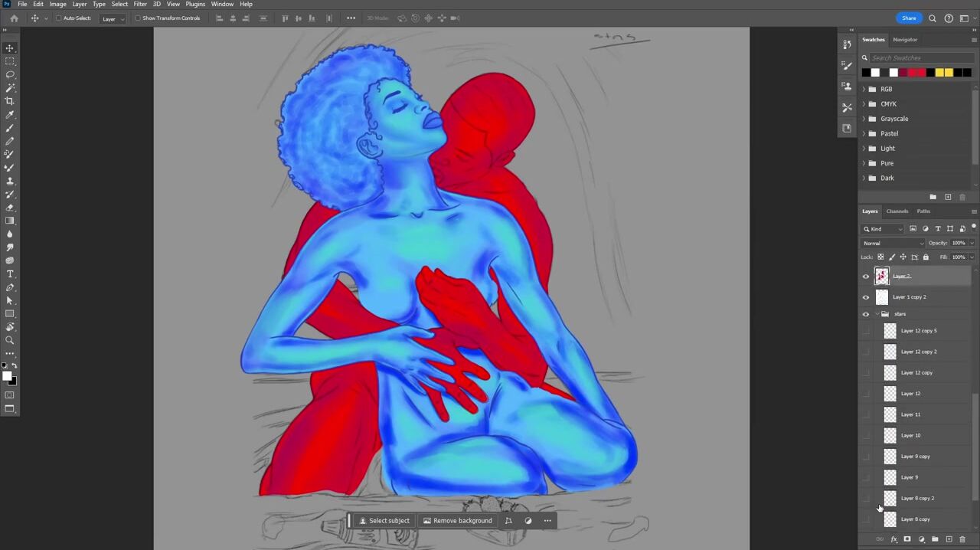Activate the Zoom tool in toolbar
This screenshot has width=980, height=550.
[10, 340]
